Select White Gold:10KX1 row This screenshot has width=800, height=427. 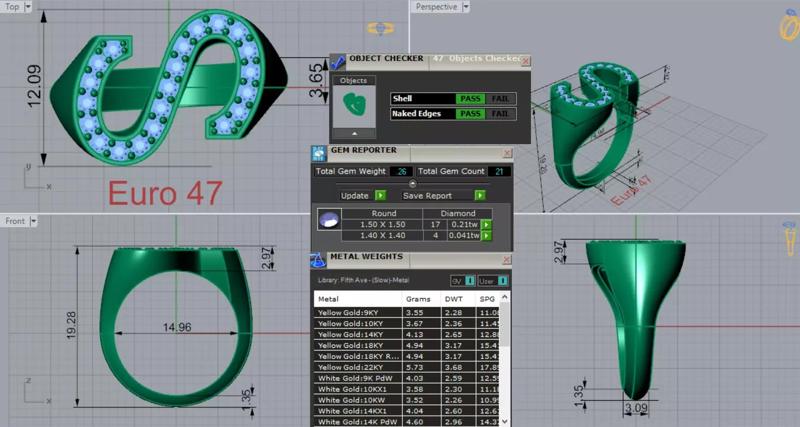point(407,389)
